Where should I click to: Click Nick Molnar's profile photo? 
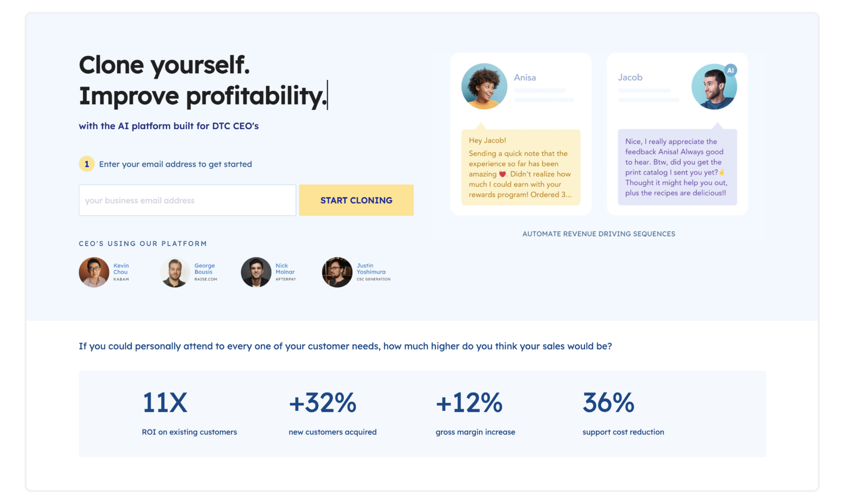point(256,272)
